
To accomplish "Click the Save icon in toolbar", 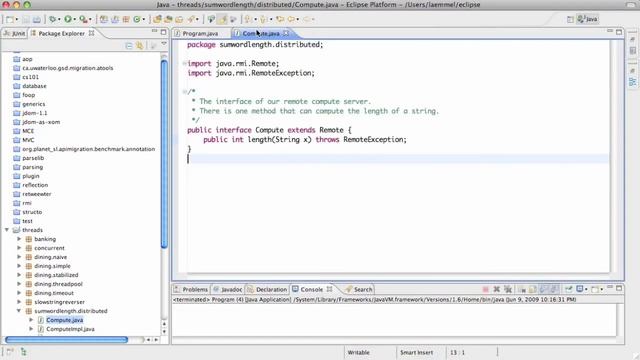I will pos(26,19).
